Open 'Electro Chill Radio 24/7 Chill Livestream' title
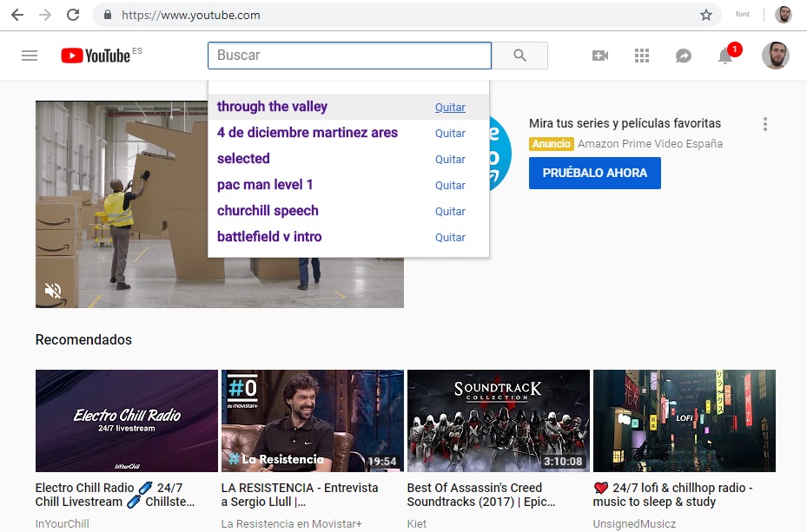 [115, 495]
